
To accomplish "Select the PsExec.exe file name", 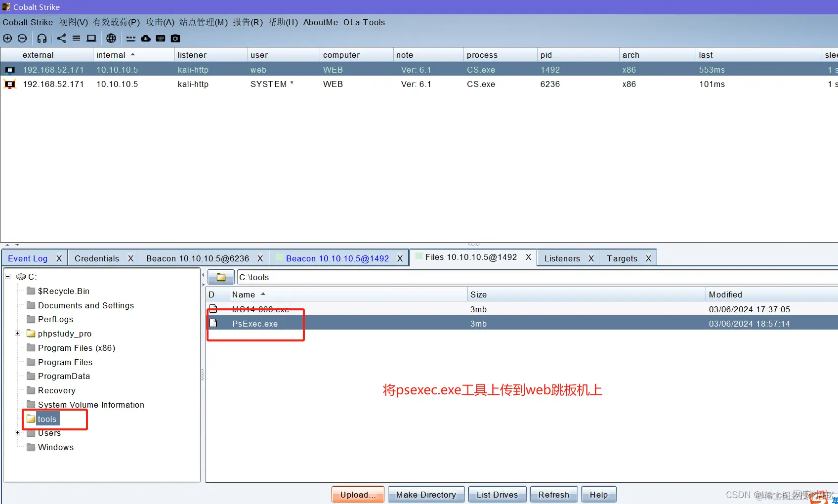I will tap(255, 324).
